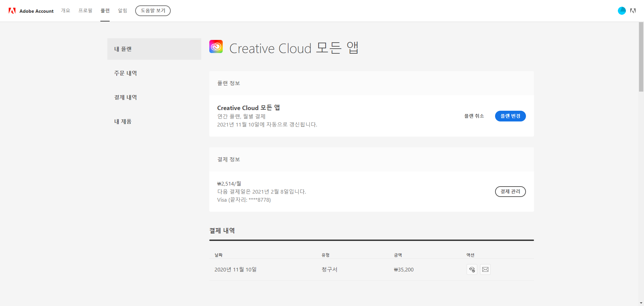Click the 연간 플랜, 월별 결제 text
Image resolution: width=644 pixels, height=306 pixels.
tap(241, 116)
